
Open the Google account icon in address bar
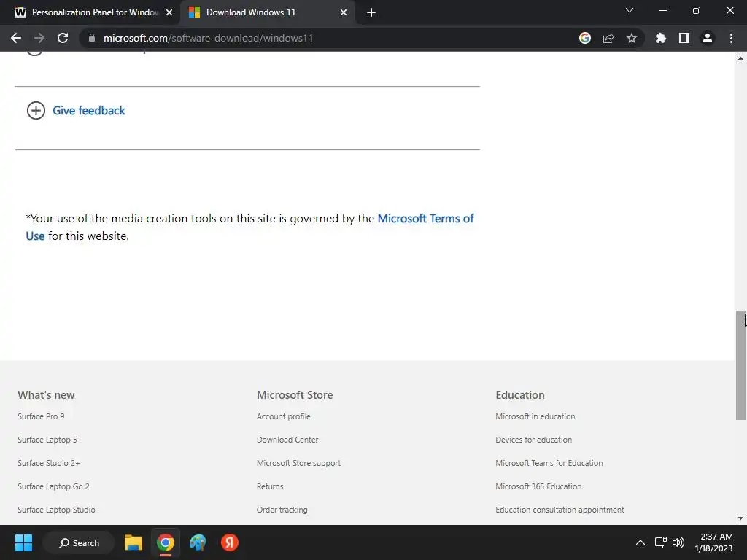click(585, 38)
